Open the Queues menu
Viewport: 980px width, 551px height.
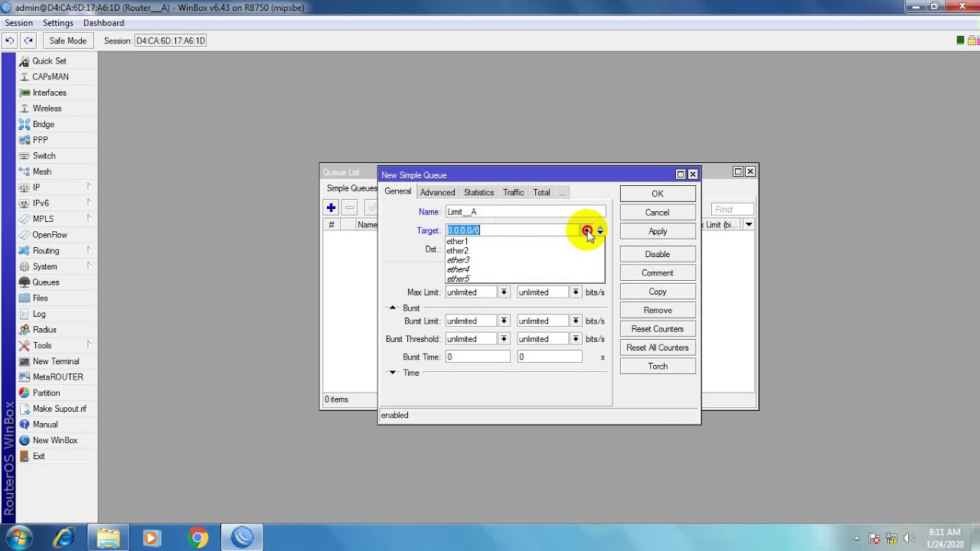click(x=45, y=282)
